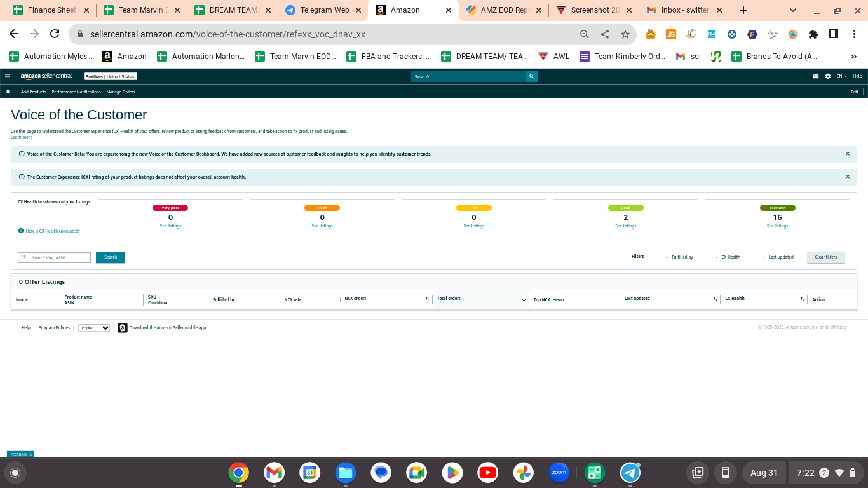Click the Clear filters button

coord(826,257)
